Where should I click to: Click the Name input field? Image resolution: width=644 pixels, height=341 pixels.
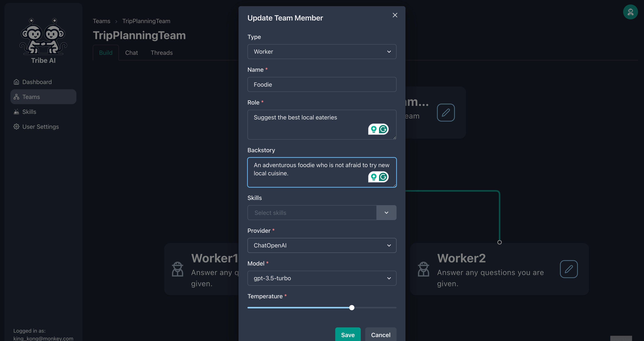coord(322,84)
